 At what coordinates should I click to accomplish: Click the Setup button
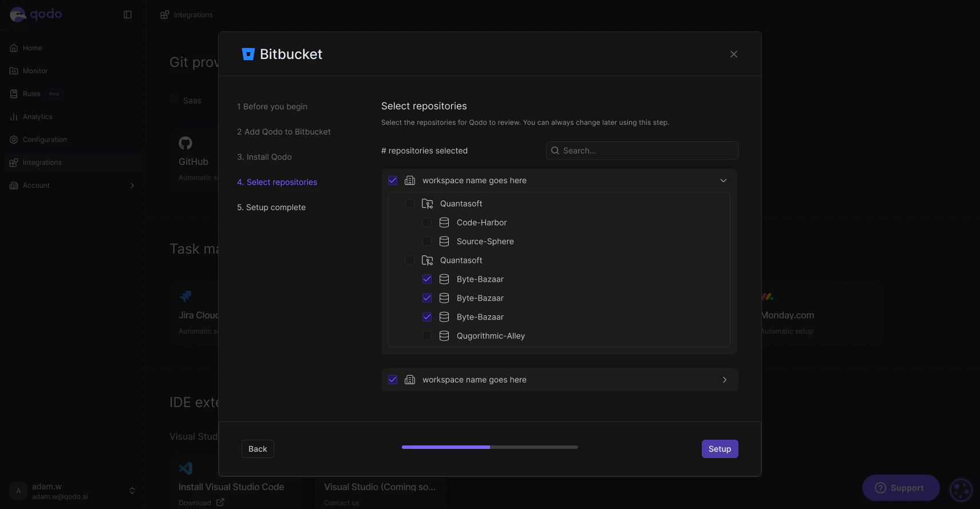point(720,449)
